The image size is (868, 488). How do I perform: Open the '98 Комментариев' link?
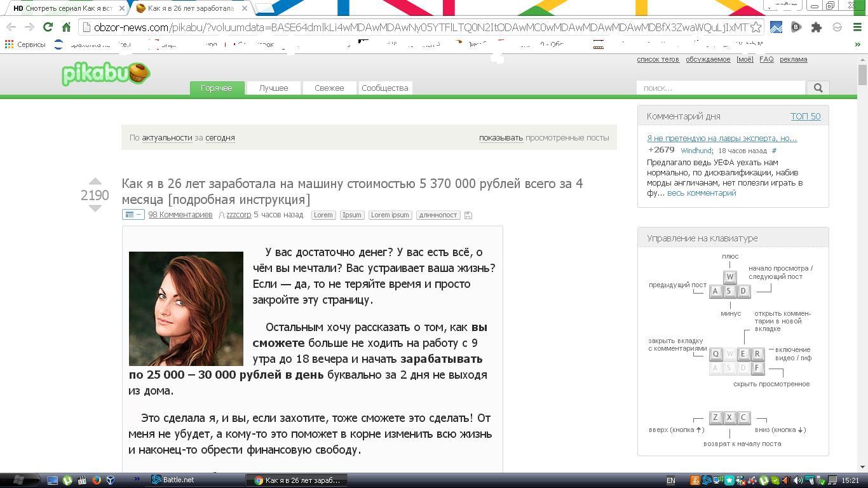180,215
